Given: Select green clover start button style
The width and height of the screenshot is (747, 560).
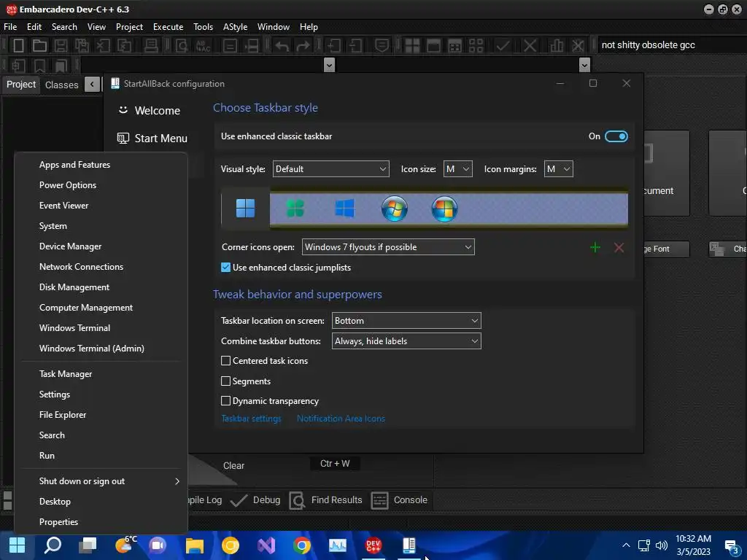Looking at the screenshot, I should (295, 208).
